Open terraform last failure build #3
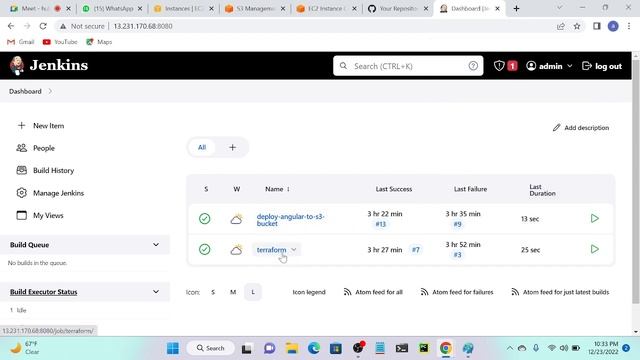Image resolution: width=640 pixels, height=360 pixels. tap(457, 255)
